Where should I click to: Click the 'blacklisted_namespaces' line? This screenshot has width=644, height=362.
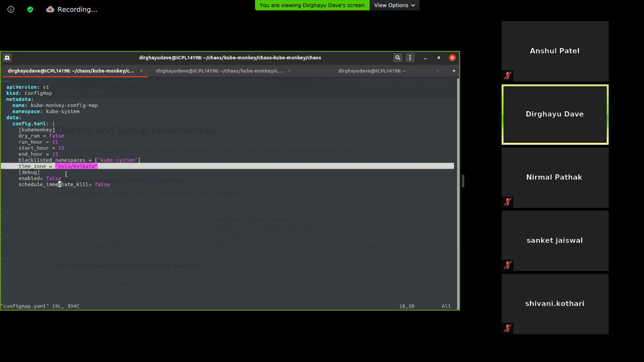click(79, 160)
